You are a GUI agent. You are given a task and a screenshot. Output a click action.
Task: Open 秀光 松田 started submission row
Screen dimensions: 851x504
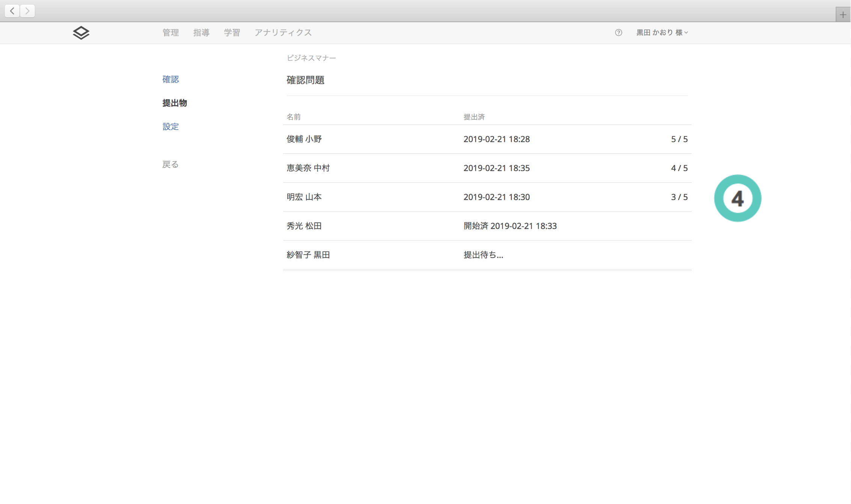pos(304,226)
